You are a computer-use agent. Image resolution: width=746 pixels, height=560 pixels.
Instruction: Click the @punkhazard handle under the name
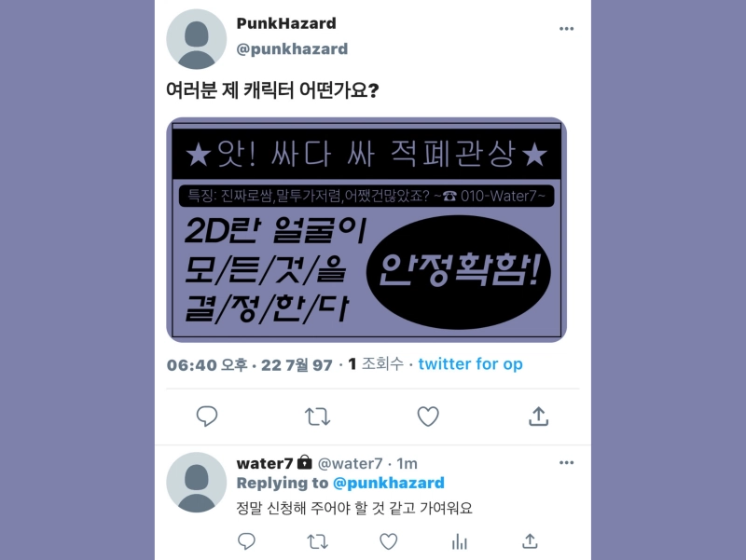coord(292,49)
